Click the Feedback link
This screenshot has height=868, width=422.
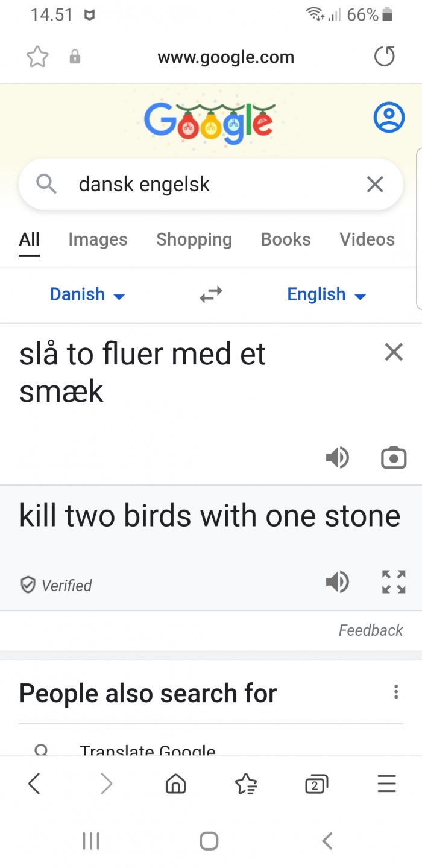tap(371, 630)
